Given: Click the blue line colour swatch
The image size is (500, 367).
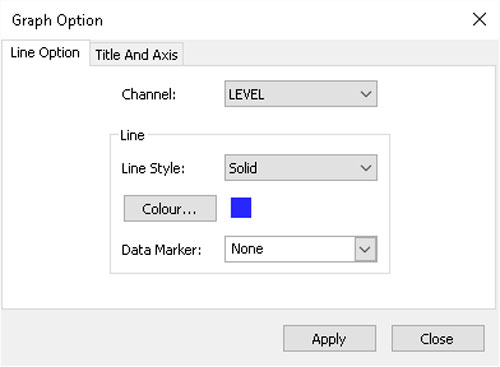Looking at the screenshot, I should 241,208.
